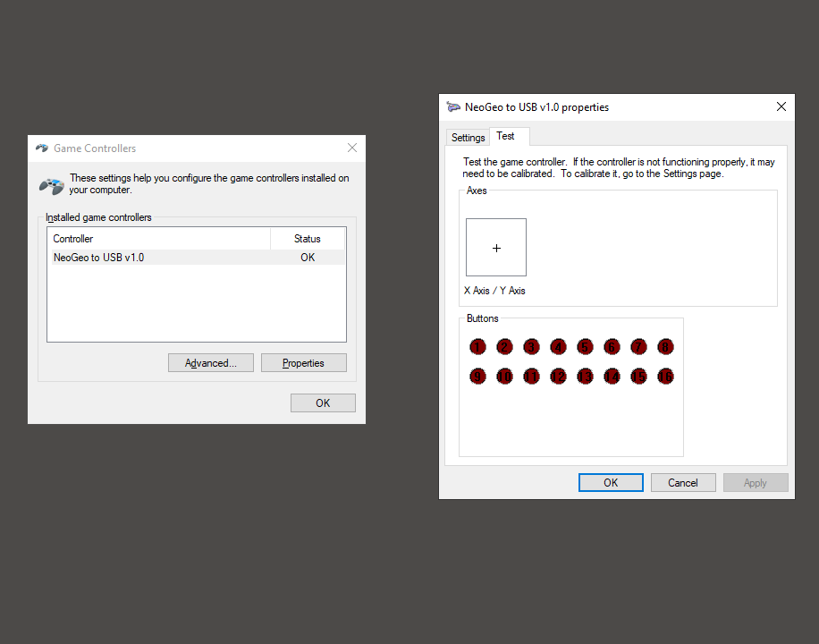Click the Controller column header
The height and width of the screenshot is (644, 819).
point(159,239)
